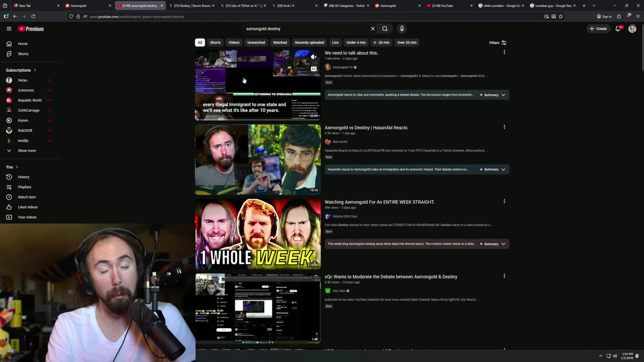The image size is (644, 362).
Task: Select the 'Under 4 min' filter chip
Action: point(356,42)
